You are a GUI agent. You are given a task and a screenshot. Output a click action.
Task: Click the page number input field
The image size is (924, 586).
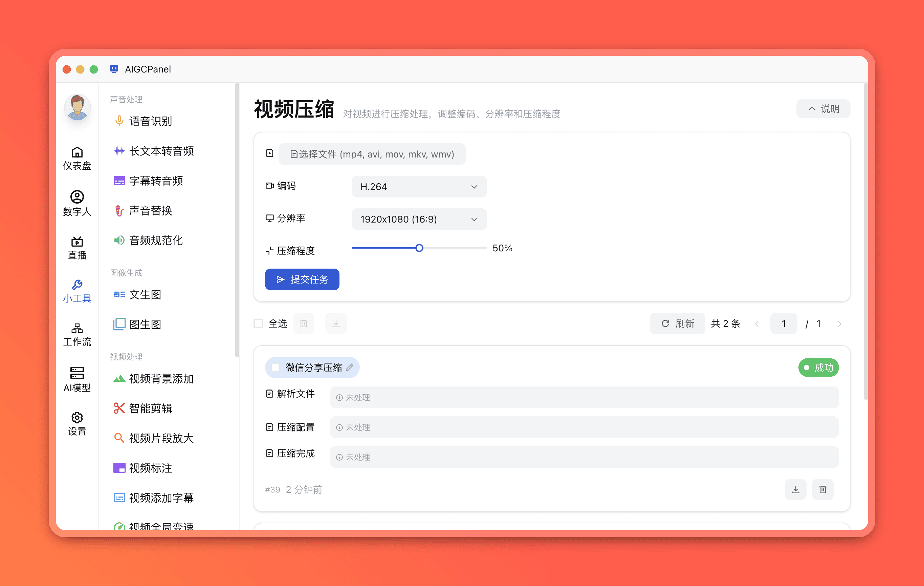pos(784,324)
